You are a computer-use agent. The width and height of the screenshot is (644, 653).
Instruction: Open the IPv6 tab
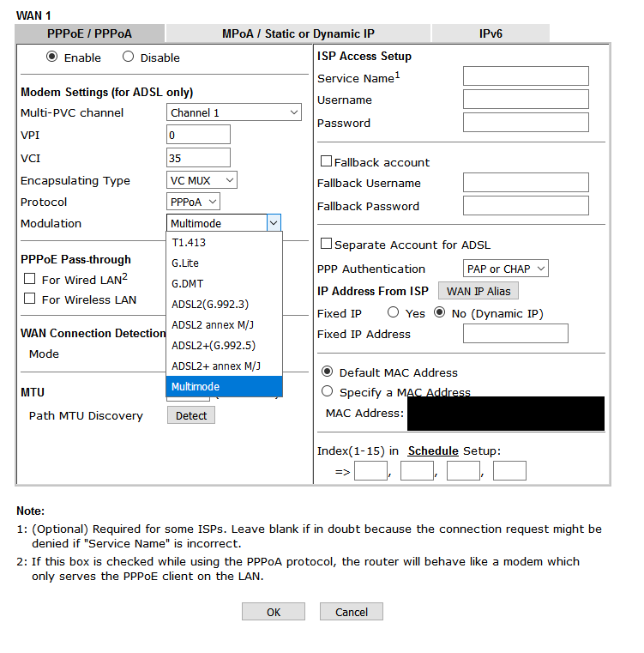pos(491,33)
